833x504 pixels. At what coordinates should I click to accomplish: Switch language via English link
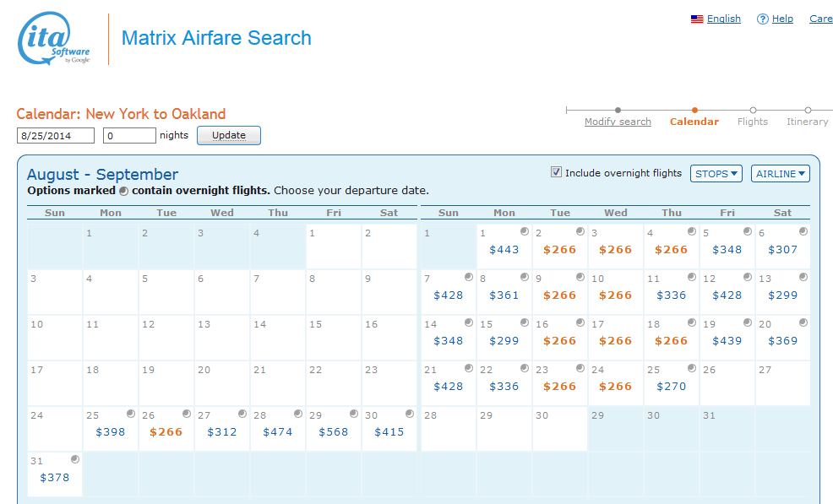pos(724,19)
